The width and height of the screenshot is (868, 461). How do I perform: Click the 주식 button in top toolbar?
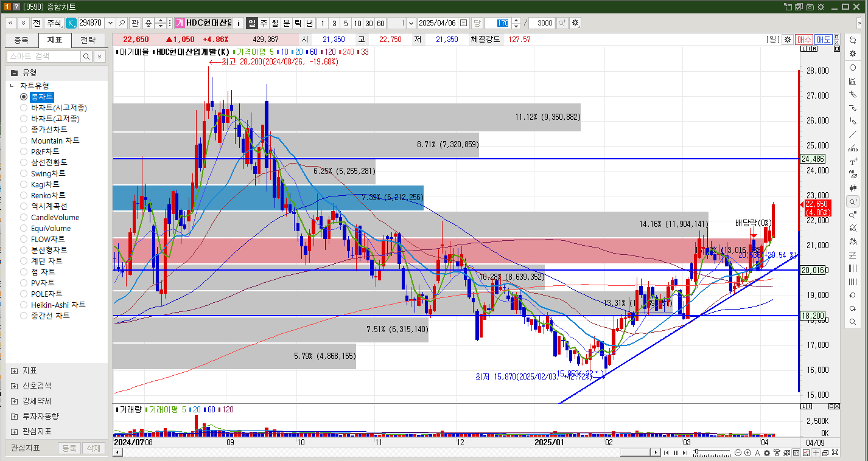54,23
